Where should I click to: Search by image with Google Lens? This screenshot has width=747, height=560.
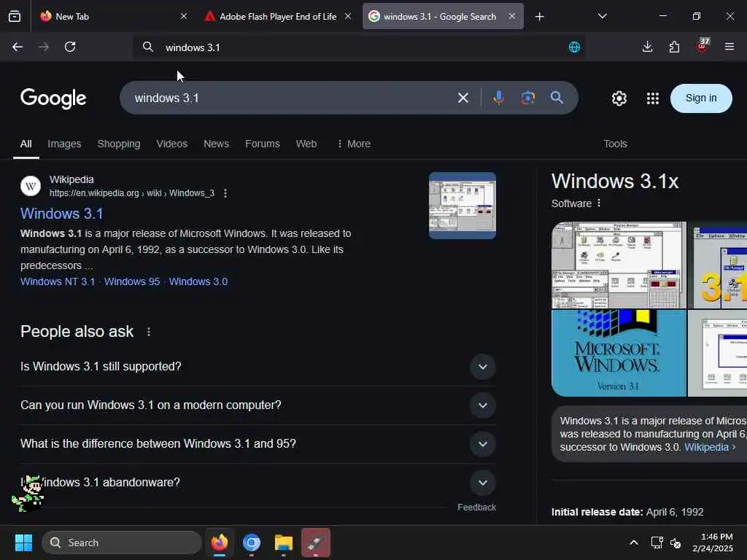528,98
